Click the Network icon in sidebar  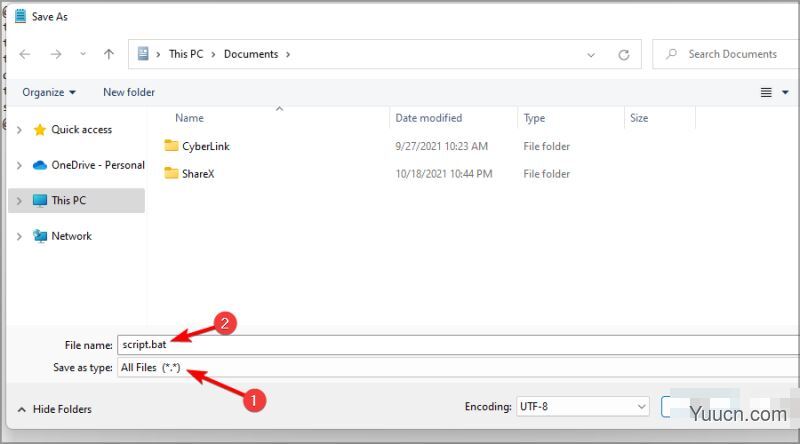tap(40, 236)
